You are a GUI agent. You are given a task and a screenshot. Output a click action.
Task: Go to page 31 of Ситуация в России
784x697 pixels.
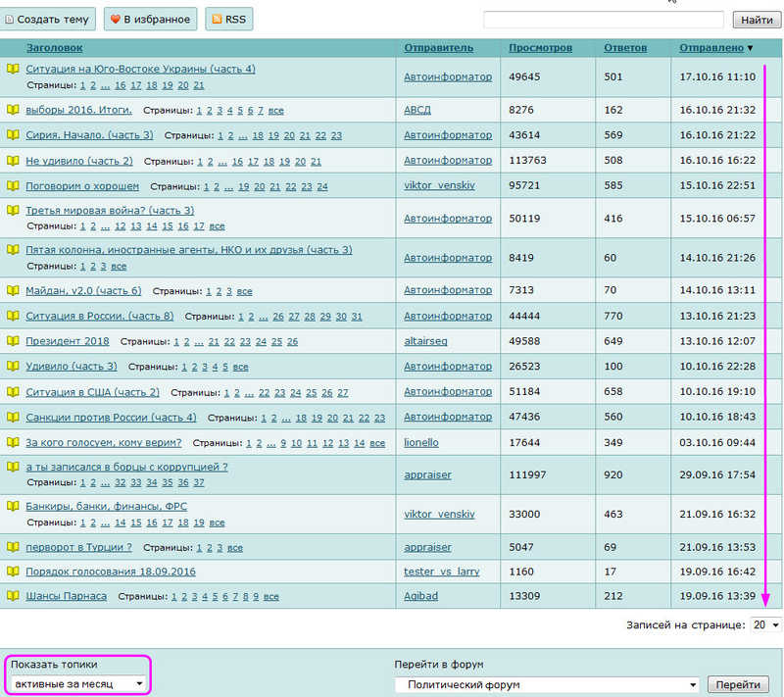click(357, 316)
